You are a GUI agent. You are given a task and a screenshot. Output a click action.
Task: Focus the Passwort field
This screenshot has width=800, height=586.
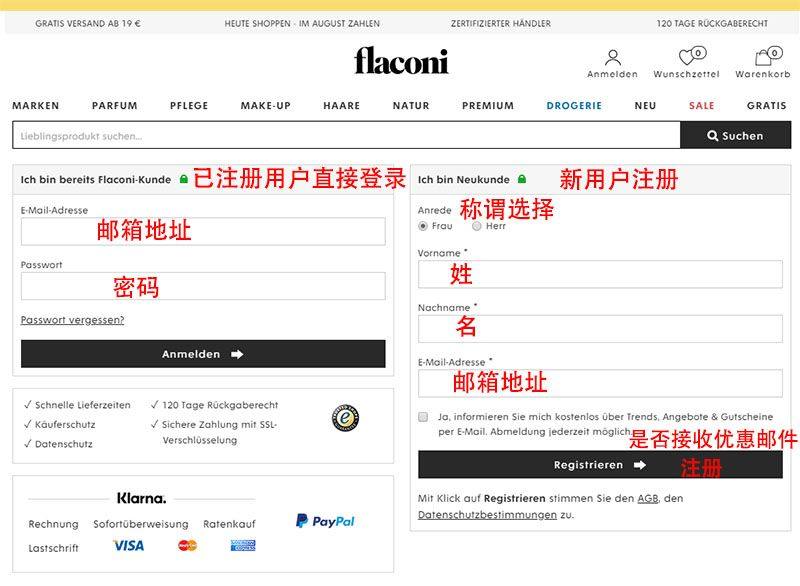(203, 286)
